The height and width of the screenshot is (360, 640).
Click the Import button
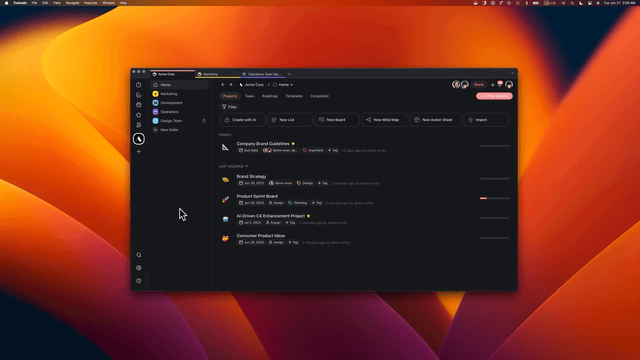486,120
